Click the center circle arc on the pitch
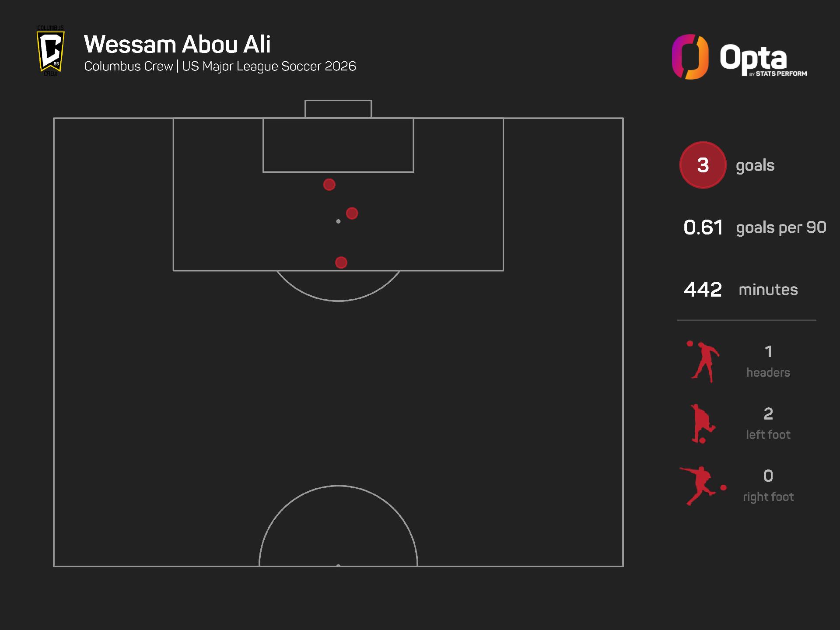840x630 pixels. tap(338, 486)
